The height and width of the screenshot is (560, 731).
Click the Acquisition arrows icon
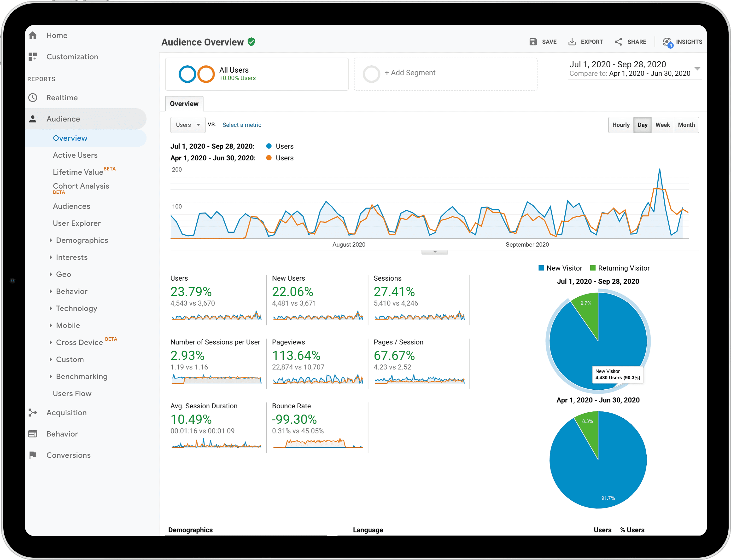click(33, 413)
